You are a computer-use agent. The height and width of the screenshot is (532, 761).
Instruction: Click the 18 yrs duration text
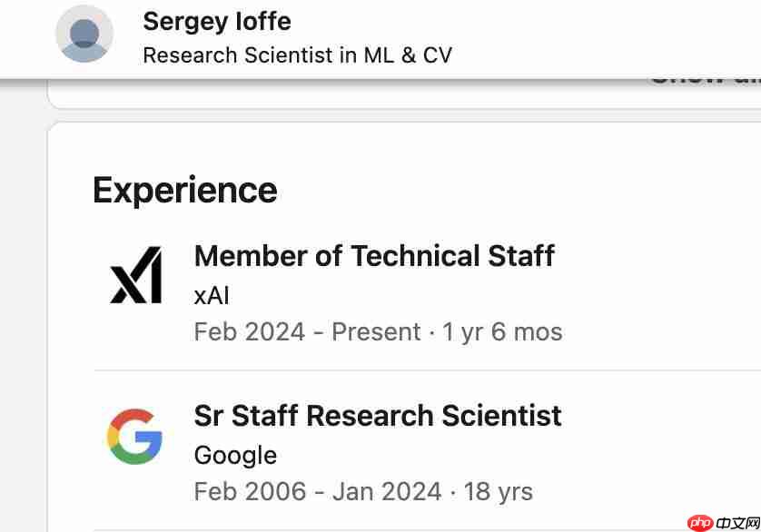(498, 492)
